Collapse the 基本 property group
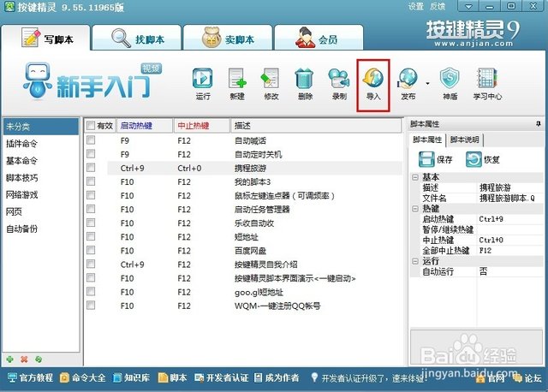Viewport: 548px width, 392px height. click(415, 177)
